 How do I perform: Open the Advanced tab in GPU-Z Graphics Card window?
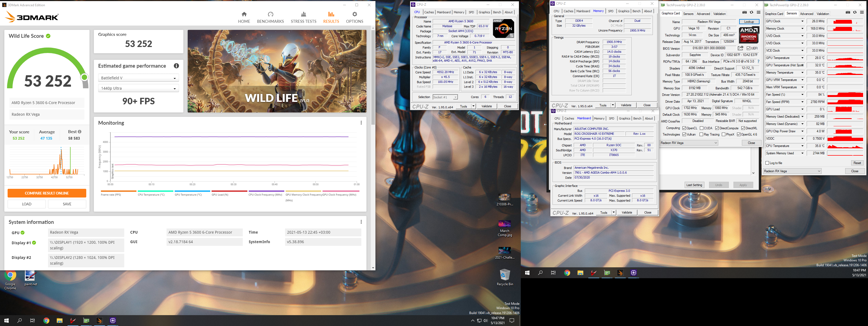coord(703,14)
